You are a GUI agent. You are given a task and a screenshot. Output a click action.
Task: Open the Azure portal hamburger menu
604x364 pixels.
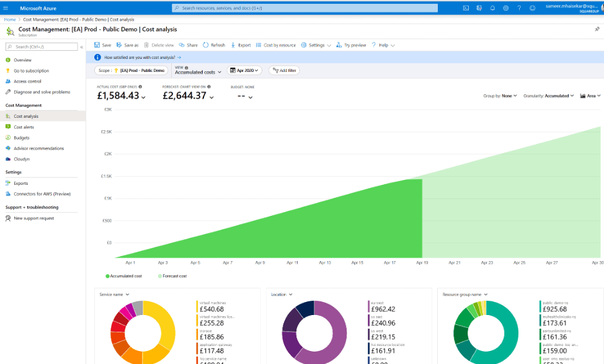coord(6,7)
